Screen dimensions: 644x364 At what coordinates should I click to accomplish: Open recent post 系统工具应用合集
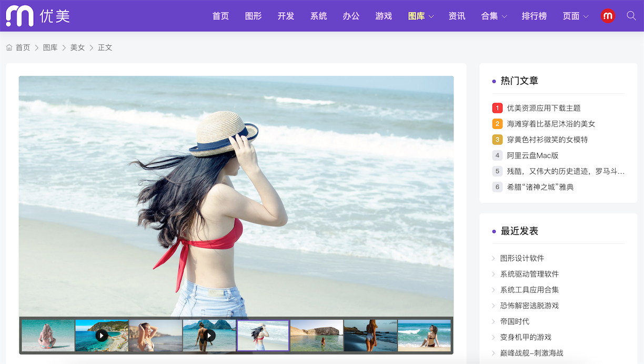click(x=529, y=290)
